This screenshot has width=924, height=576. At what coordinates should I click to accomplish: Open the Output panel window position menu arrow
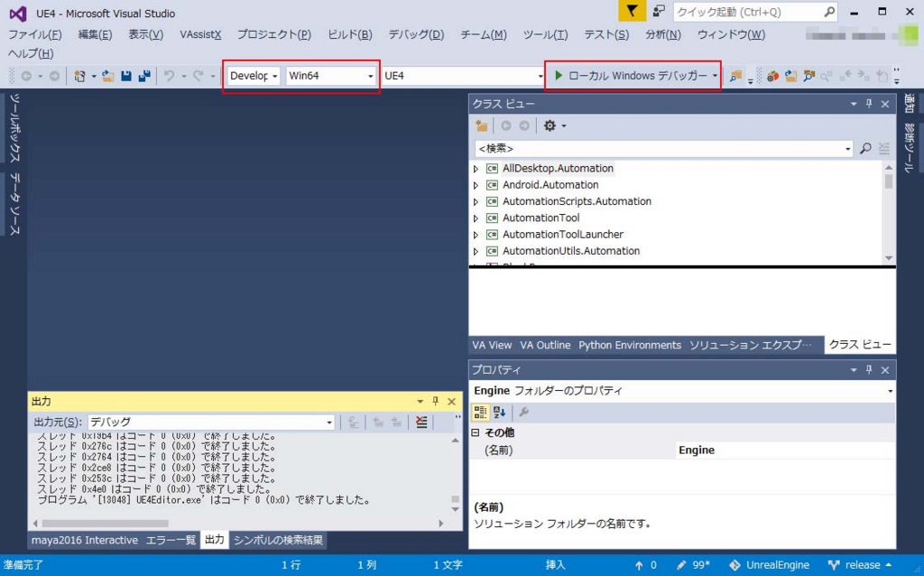click(x=420, y=401)
